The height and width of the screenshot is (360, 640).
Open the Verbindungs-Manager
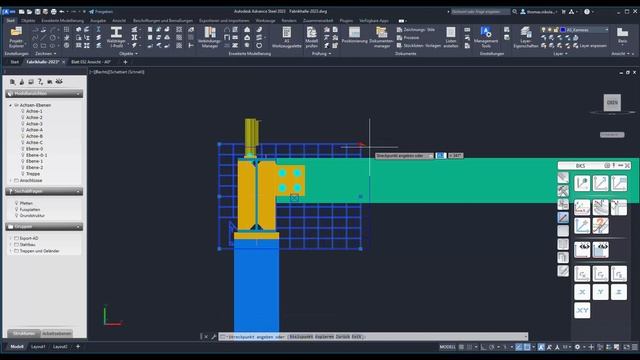coord(210,38)
